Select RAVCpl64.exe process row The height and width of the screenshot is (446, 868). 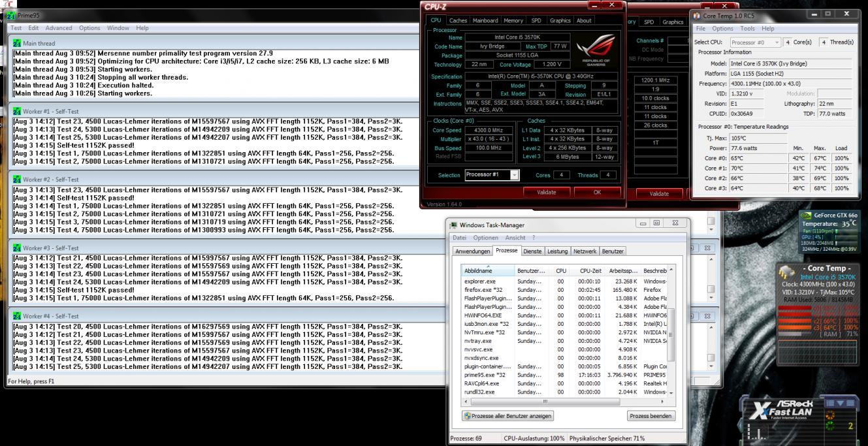point(564,383)
